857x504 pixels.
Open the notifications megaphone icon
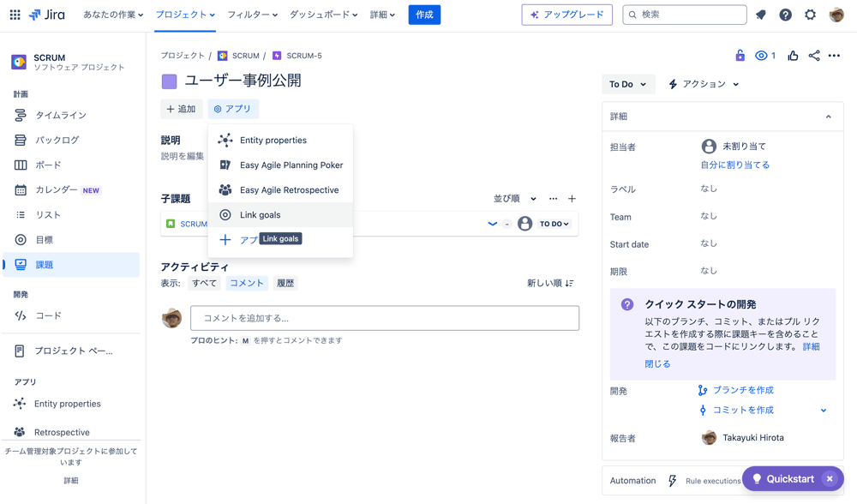point(761,15)
